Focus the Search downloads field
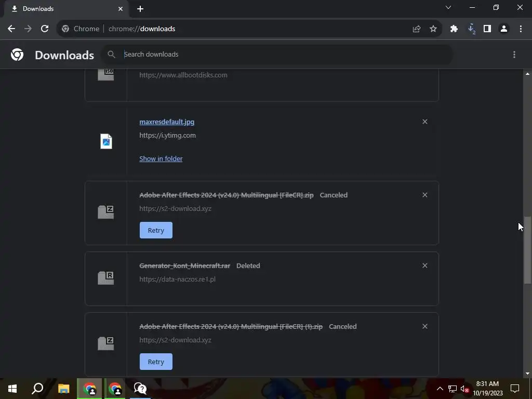The image size is (532, 399). pos(278,54)
